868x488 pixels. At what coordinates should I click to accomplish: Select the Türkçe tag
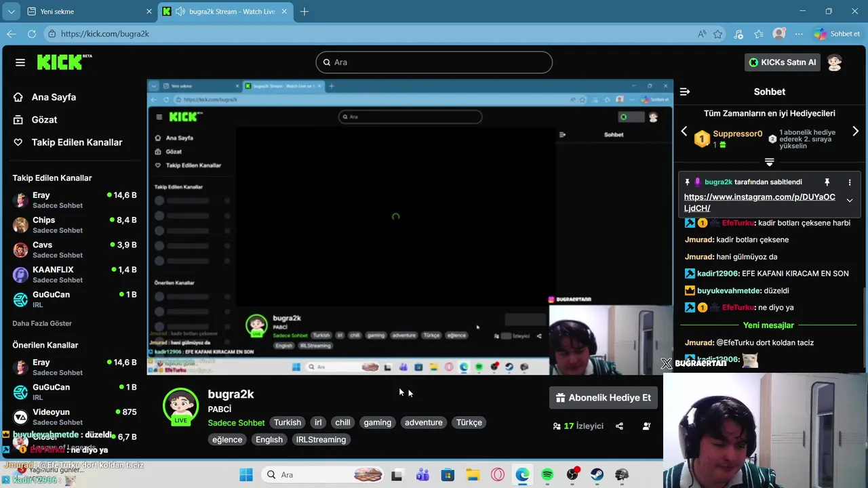coord(469,423)
